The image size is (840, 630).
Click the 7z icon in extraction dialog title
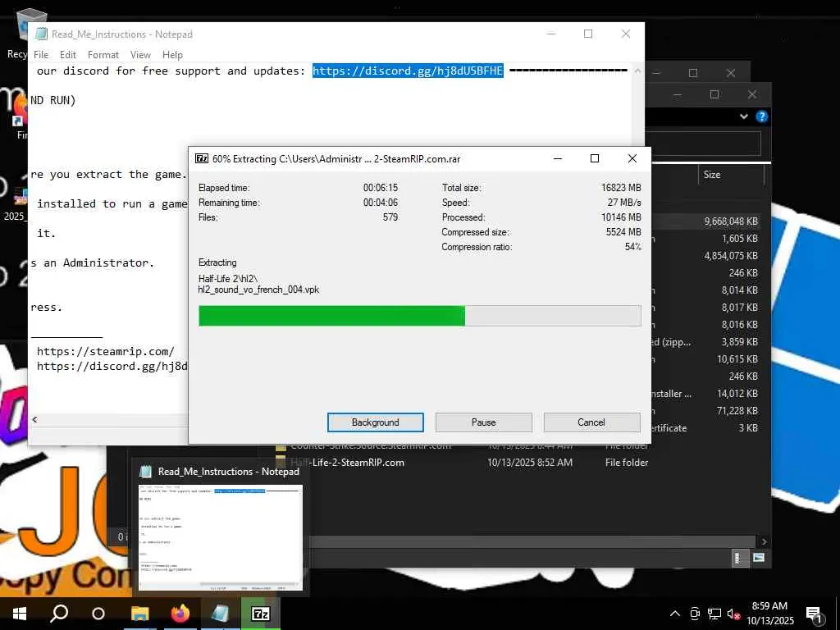point(202,158)
